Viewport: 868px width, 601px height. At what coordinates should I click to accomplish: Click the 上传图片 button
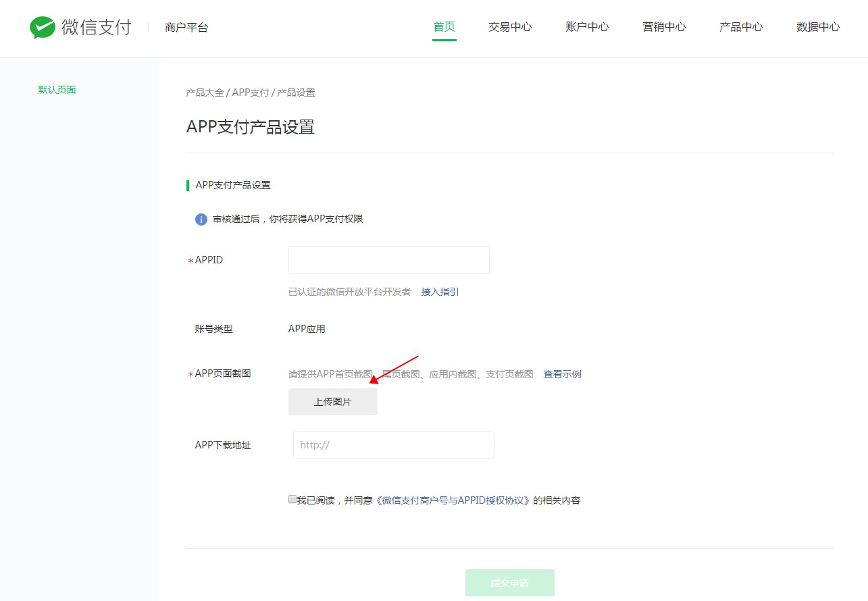tap(333, 402)
